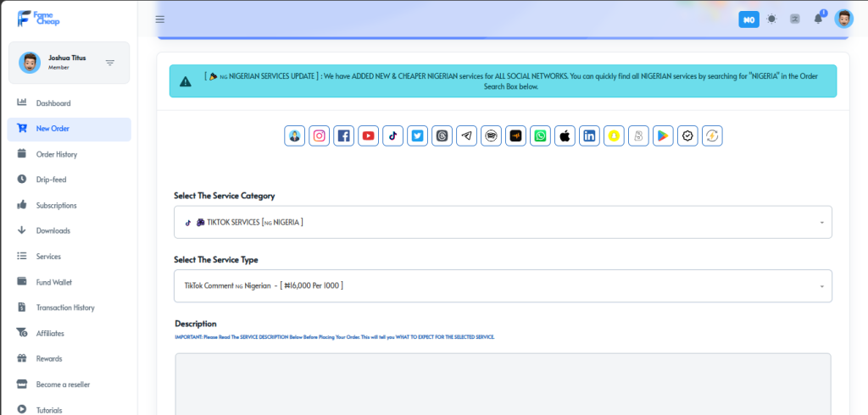868x415 pixels.
Task: Open Services list in sidebar
Action: click(x=70, y=257)
